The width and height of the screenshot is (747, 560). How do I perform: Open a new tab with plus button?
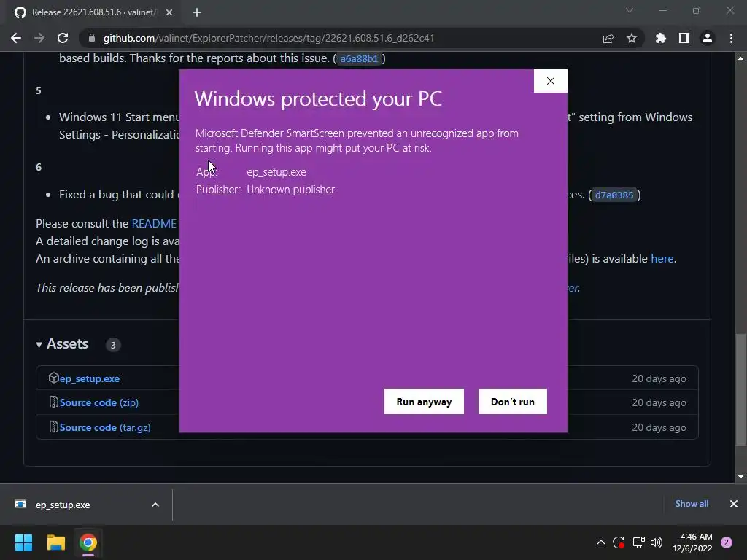[197, 12]
